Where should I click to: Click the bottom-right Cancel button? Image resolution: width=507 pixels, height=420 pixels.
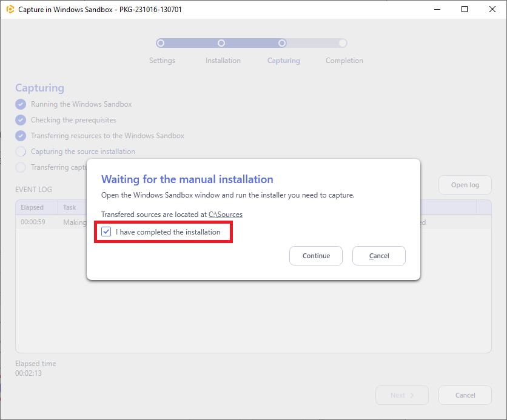tap(465, 395)
